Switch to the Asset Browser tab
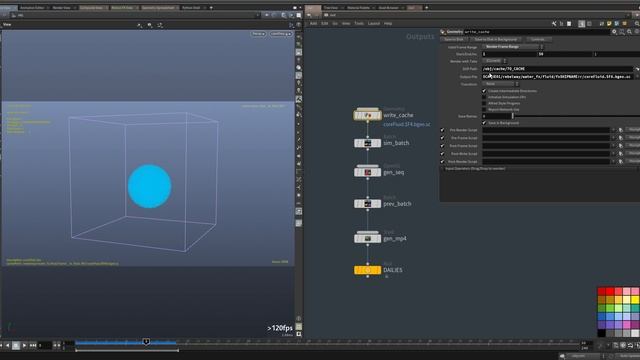Viewport: 640px width, 360px height. click(388, 8)
